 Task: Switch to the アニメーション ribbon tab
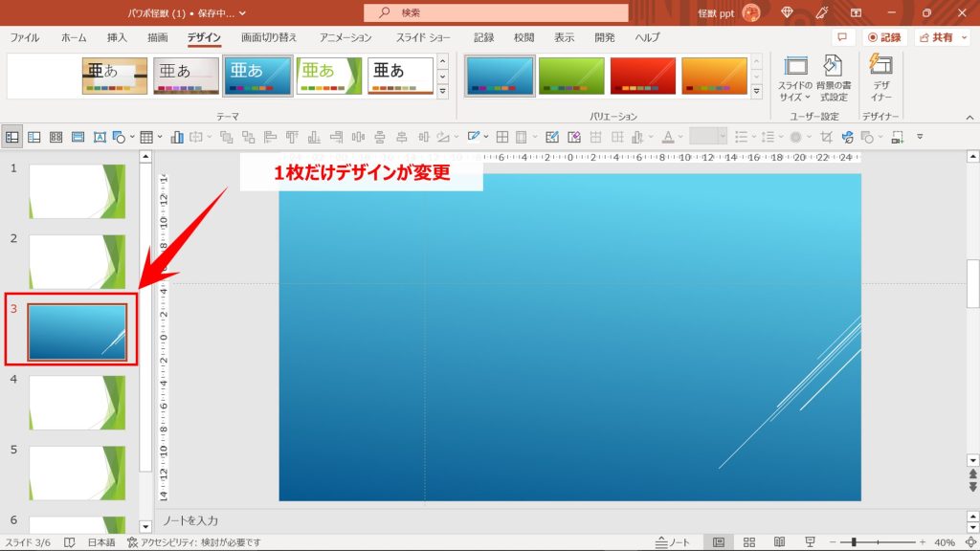[345, 38]
